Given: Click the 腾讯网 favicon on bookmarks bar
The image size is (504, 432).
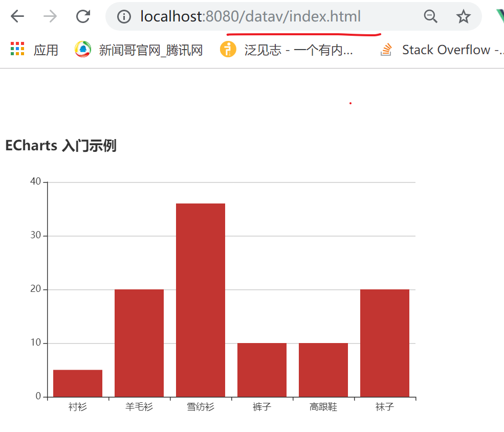Looking at the screenshot, I should pyautogui.click(x=80, y=49).
